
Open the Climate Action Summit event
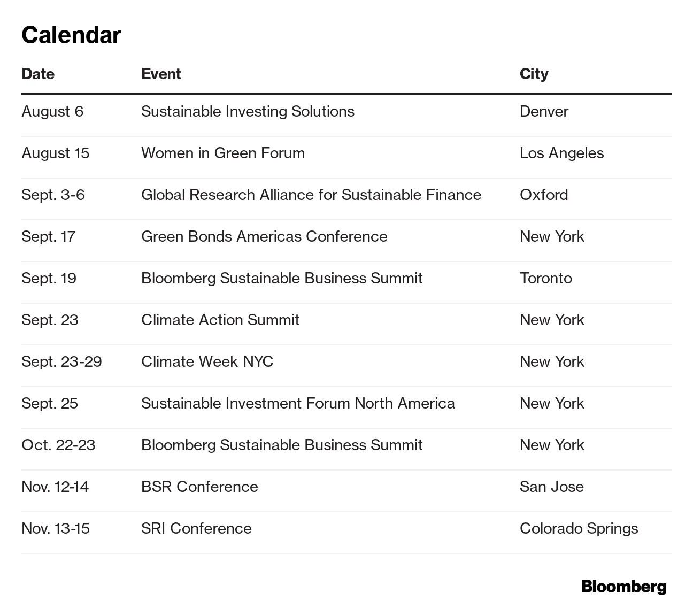click(x=220, y=320)
